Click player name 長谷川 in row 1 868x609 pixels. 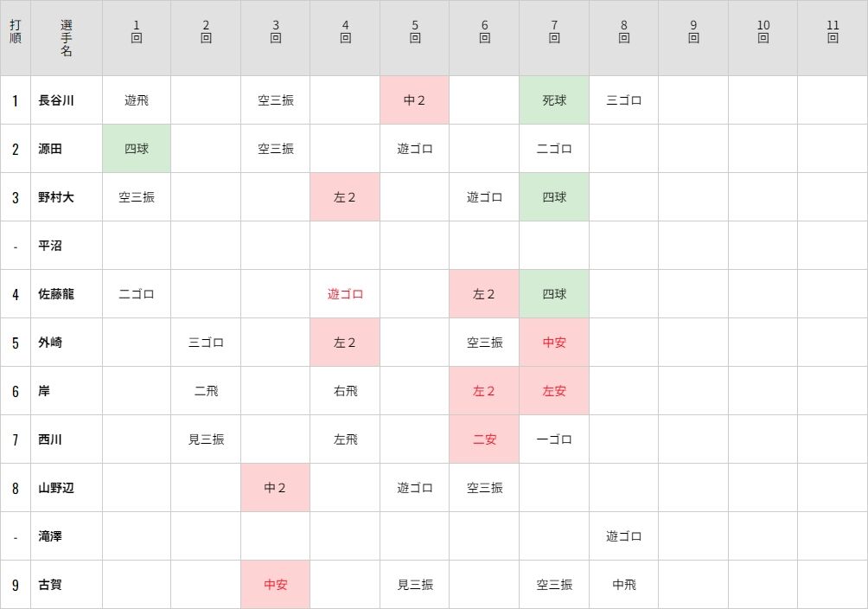(56, 100)
